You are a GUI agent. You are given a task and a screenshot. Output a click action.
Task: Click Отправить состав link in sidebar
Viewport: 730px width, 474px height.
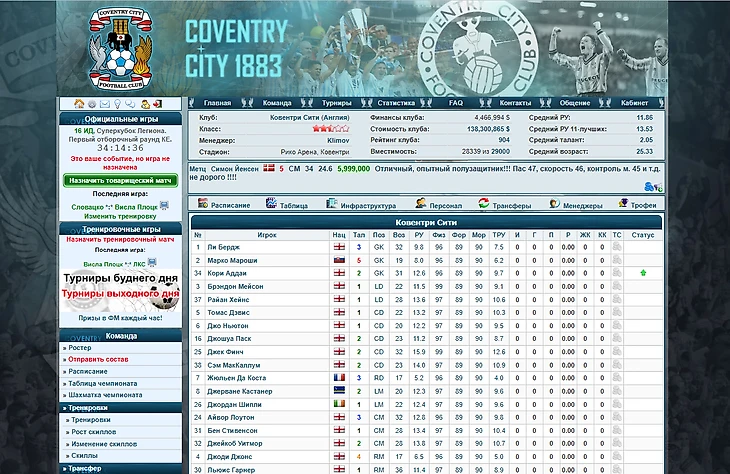[x=100, y=359]
